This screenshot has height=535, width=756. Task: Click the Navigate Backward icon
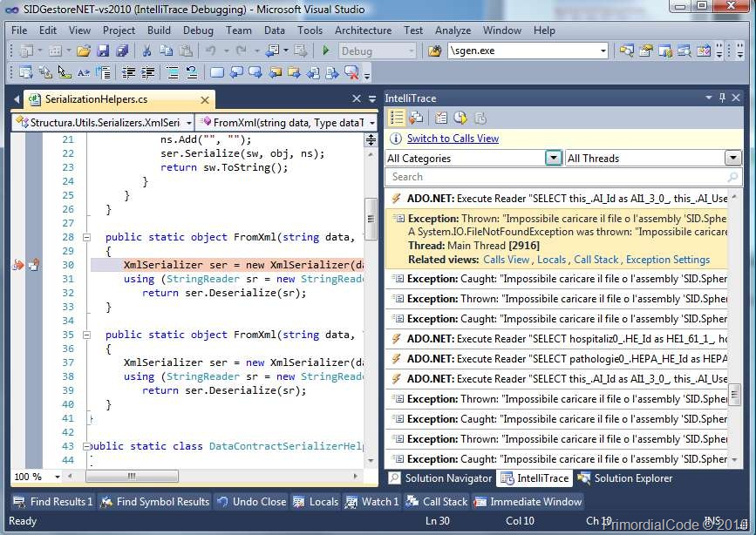coord(272,51)
